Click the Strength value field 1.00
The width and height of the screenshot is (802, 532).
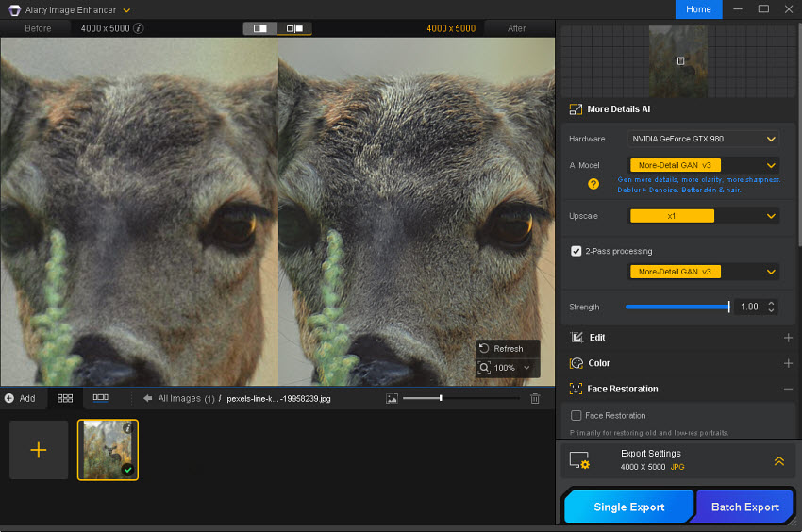(749, 307)
